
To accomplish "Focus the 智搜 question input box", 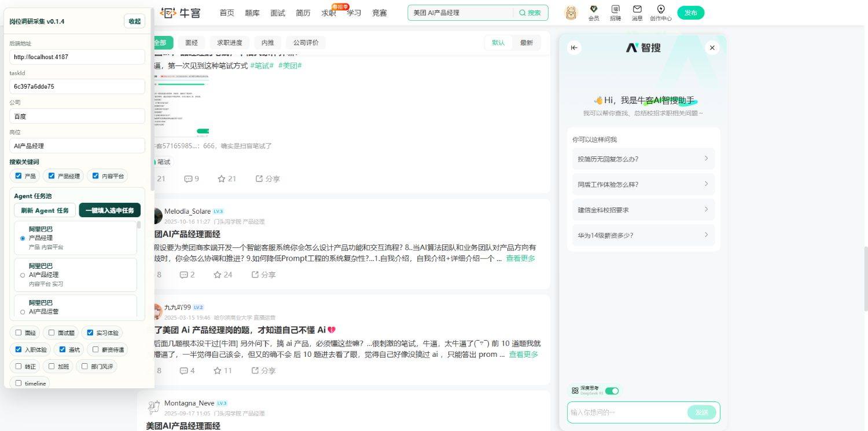I will 627,412.
